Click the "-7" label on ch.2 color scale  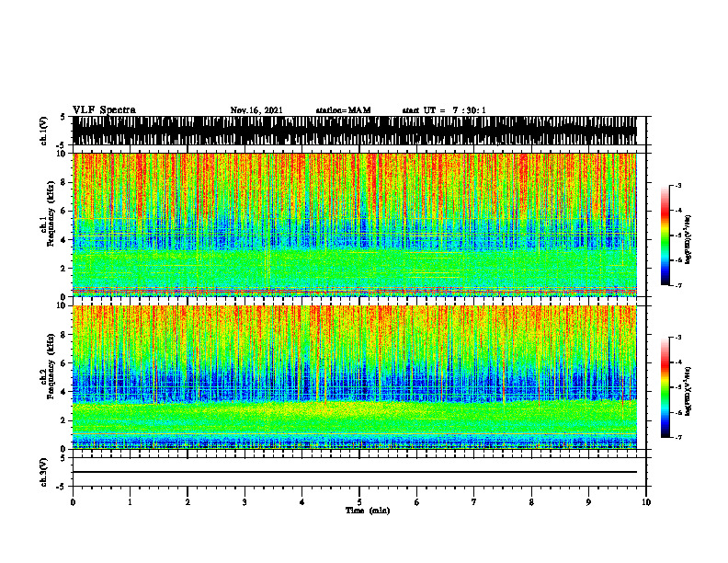pos(678,437)
